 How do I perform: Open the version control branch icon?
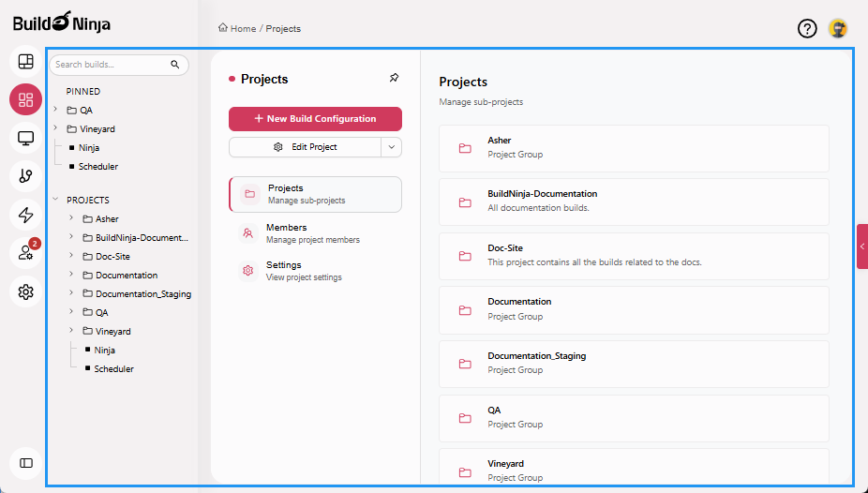[x=26, y=176]
